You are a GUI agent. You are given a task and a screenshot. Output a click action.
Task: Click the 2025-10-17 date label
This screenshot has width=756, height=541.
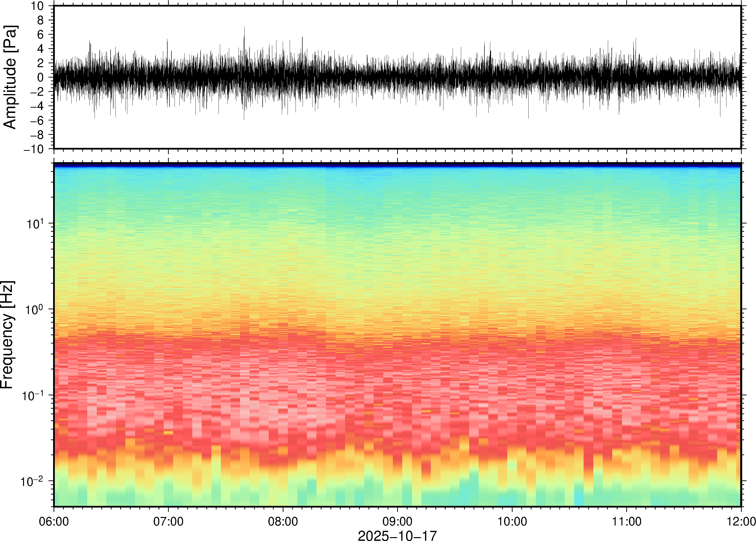397,535
